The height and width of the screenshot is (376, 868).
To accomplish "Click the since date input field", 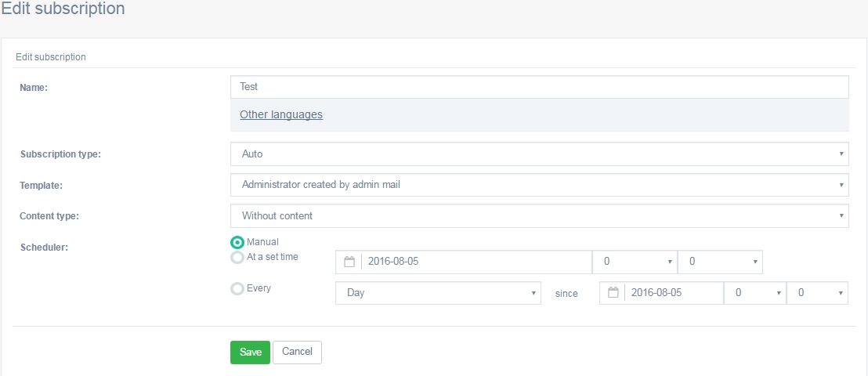I will point(675,293).
